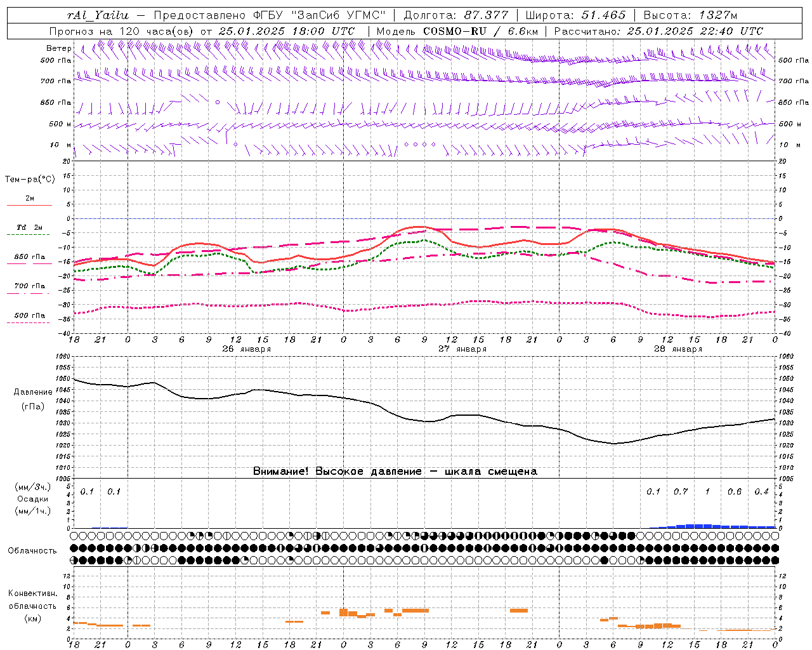The width and height of the screenshot is (812, 650).
Task: Select the text Предоставлено ФГБУ "ЗапСиб УГМС"
Action: pos(270,15)
